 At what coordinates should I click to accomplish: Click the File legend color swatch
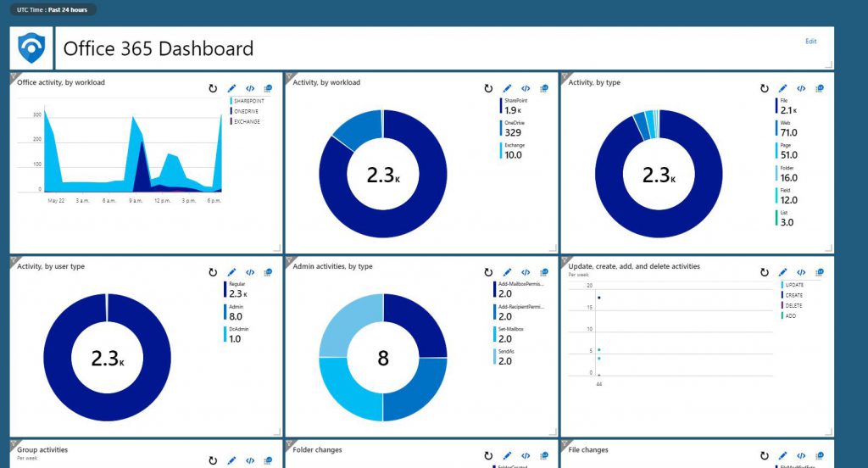775,105
